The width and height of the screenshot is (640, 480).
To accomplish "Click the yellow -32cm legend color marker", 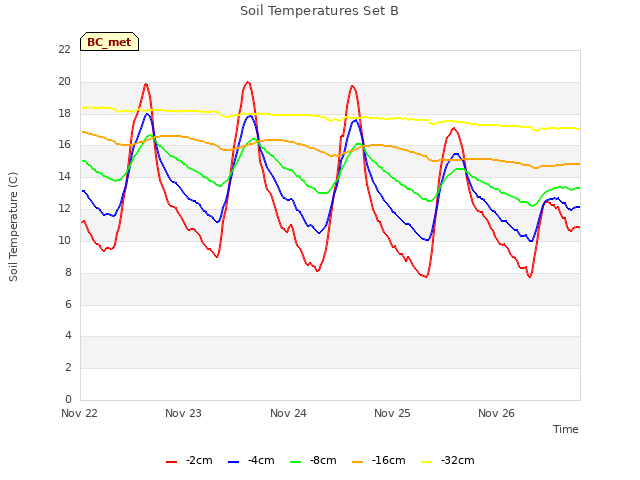I will (x=426, y=462).
